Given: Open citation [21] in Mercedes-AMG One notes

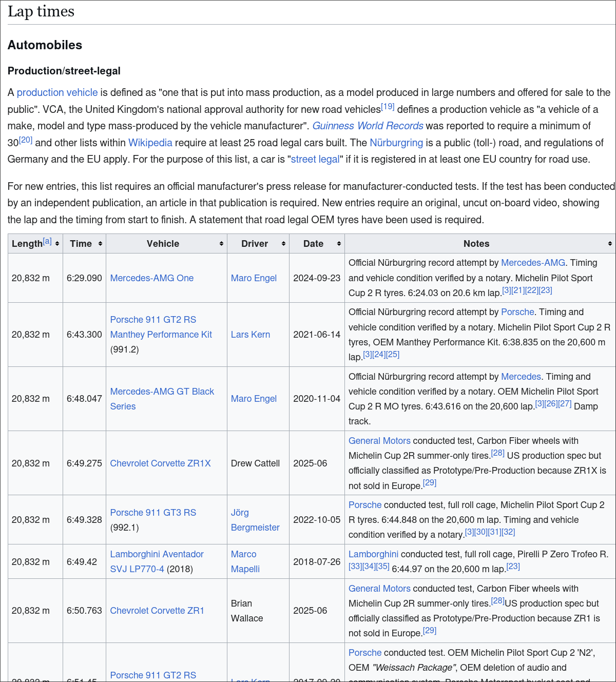Looking at the screenshot, I should pyautogui.click(x=518, y=290).
